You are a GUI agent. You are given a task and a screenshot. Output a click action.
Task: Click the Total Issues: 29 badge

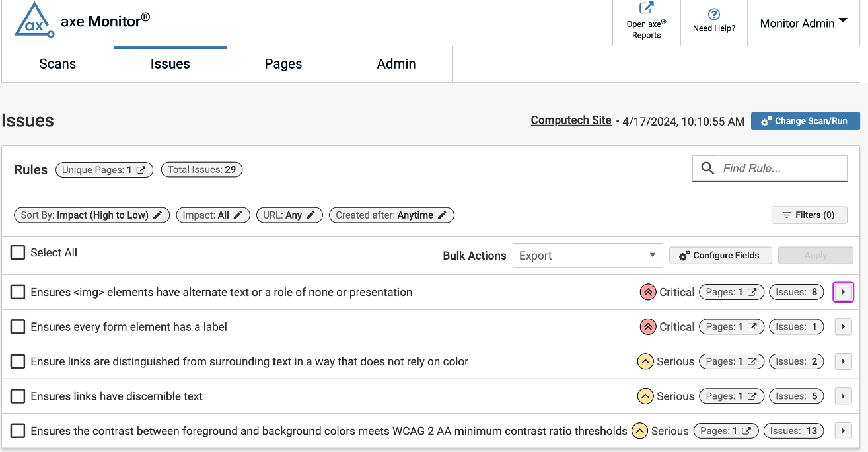coord(201,170)
